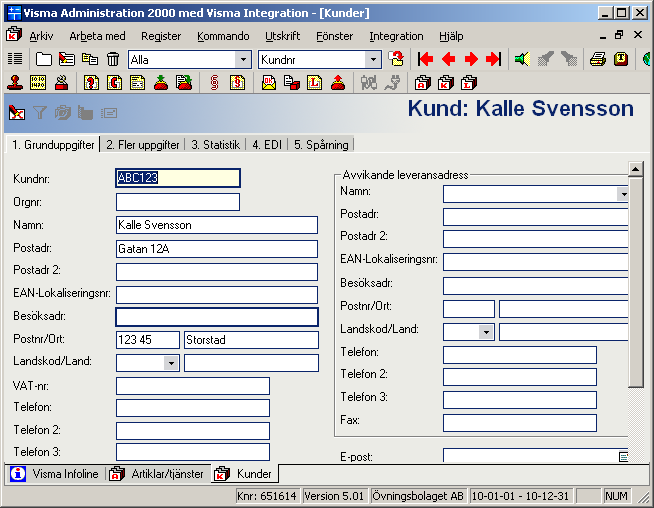
Task: Expand the delivery address Namn dropdown
Action: coord(623,194)
